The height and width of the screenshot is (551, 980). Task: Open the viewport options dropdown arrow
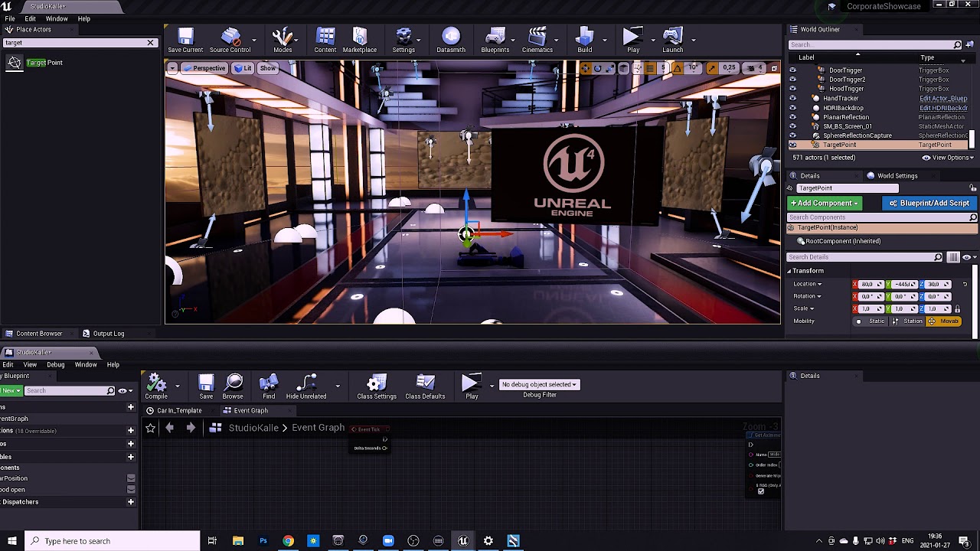pyautogui.click(x=173, y=68)
